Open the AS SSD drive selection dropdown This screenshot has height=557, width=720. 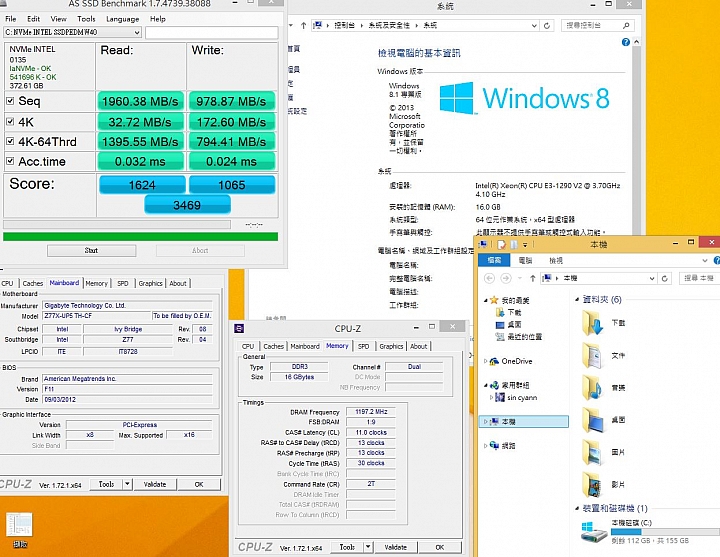[72, 32]
